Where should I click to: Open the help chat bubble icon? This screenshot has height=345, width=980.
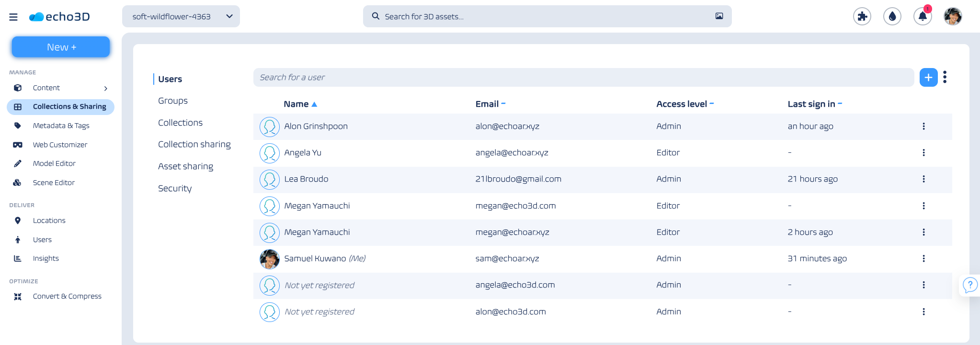970,285
